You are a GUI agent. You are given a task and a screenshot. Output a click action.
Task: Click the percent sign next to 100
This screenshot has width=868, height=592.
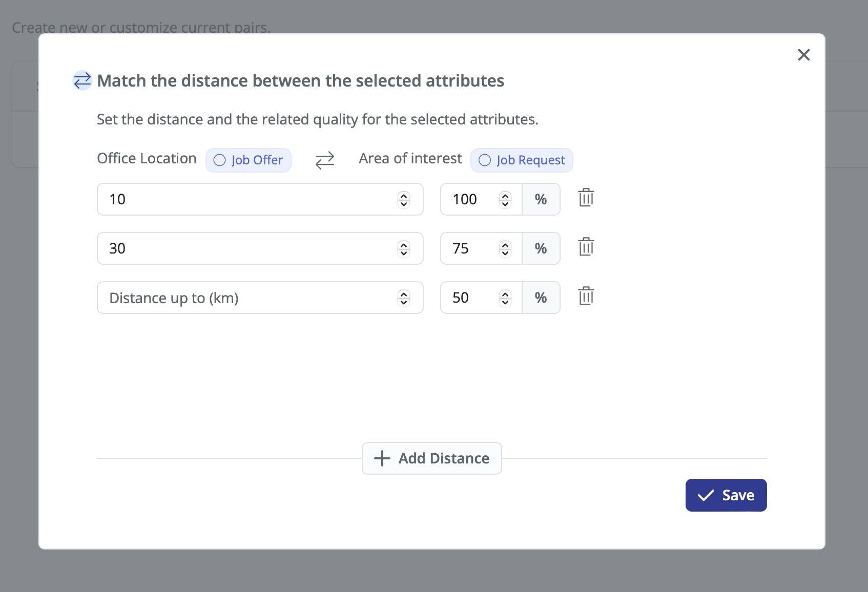click(x=541, y=199)
